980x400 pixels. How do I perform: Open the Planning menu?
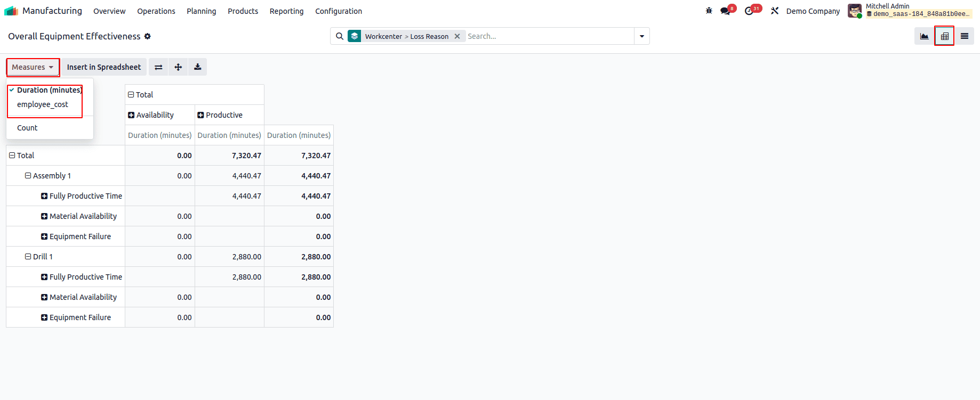pyautogui.click(x=202, y=11)
